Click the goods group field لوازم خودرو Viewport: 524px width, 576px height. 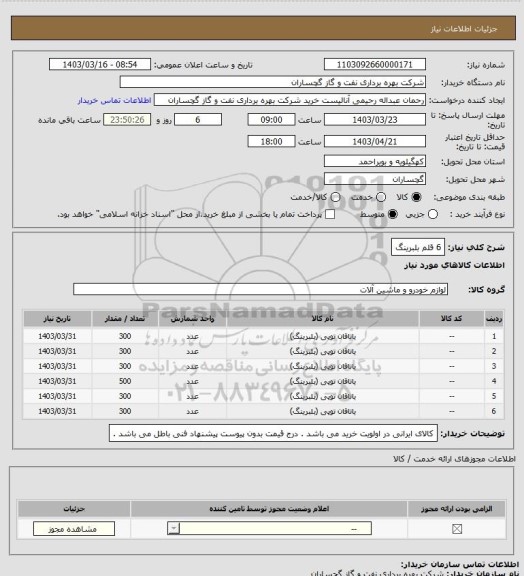260,289
